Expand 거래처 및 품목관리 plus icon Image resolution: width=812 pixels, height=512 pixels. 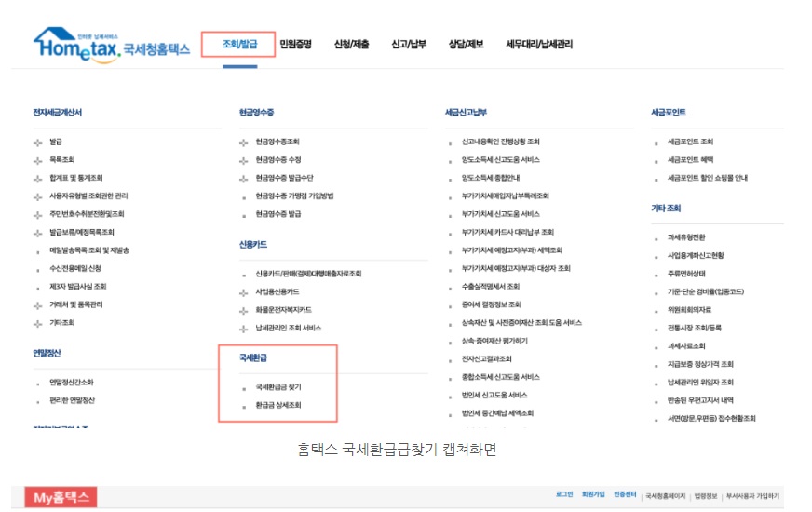(x=38, y=305)
